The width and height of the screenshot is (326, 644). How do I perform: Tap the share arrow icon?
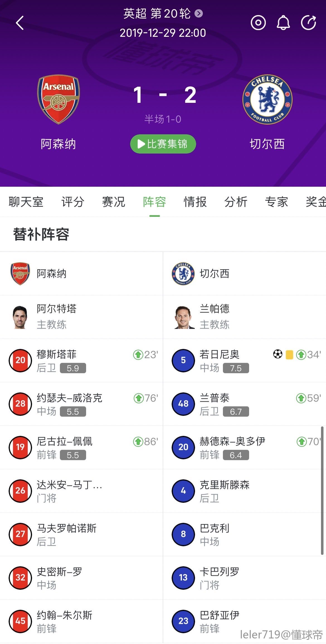coord(308,23)
